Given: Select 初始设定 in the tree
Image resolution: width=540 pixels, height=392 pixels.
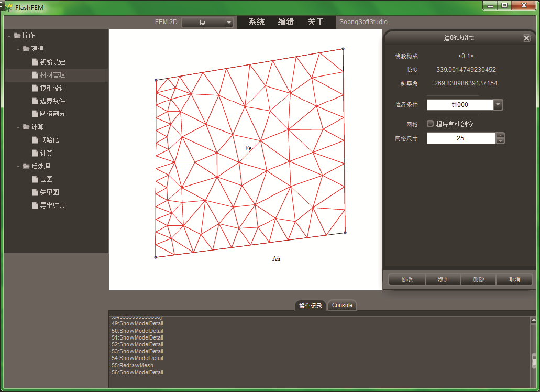Looking at the screenshot, I should [52, 62].
